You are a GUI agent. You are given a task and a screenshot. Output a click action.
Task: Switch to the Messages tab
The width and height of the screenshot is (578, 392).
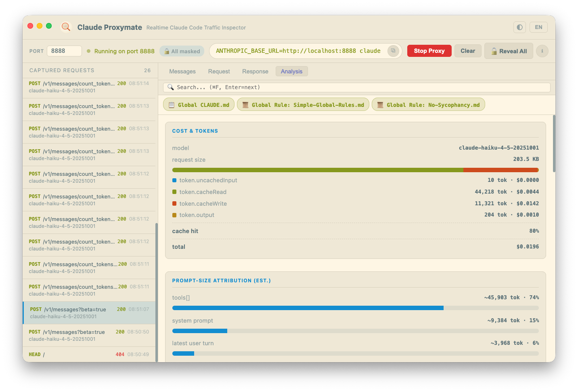click(182, 71)
